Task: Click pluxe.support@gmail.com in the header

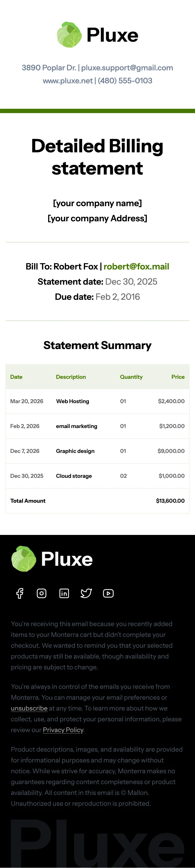Action: point(127,68)
